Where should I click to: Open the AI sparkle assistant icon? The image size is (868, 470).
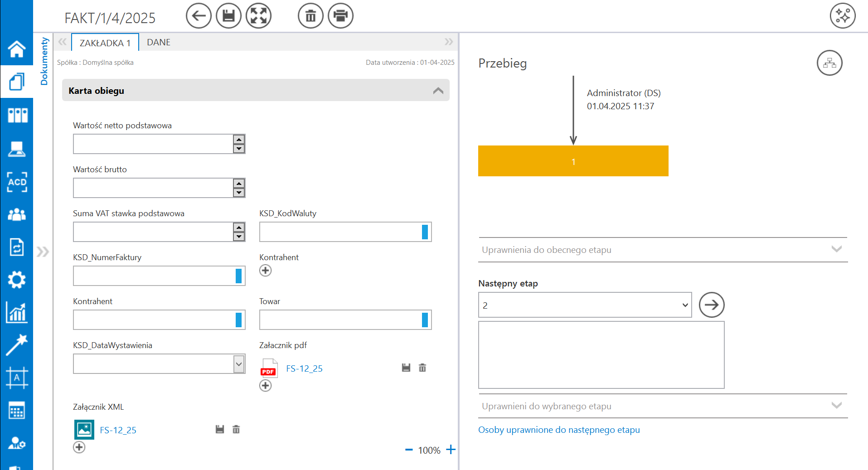pos(842,16)
